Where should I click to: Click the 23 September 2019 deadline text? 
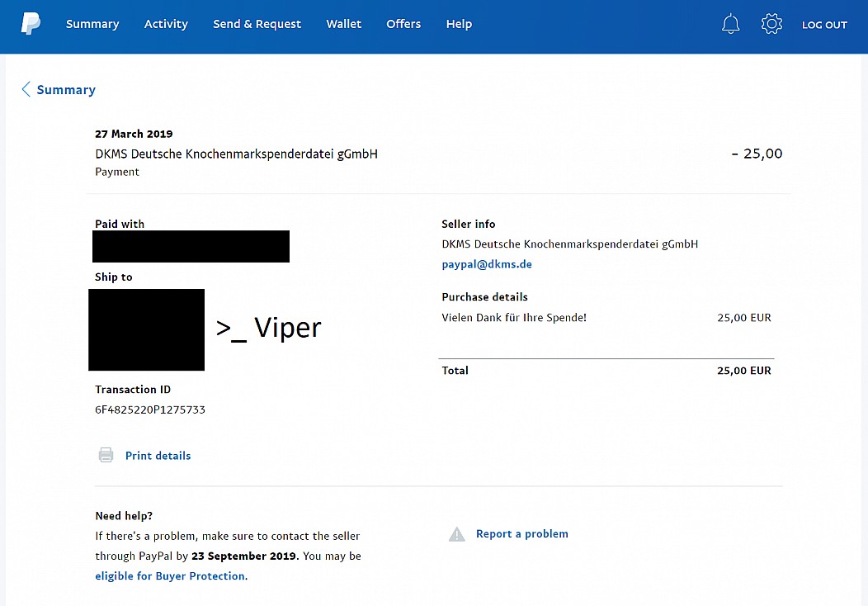coord(243,556)
